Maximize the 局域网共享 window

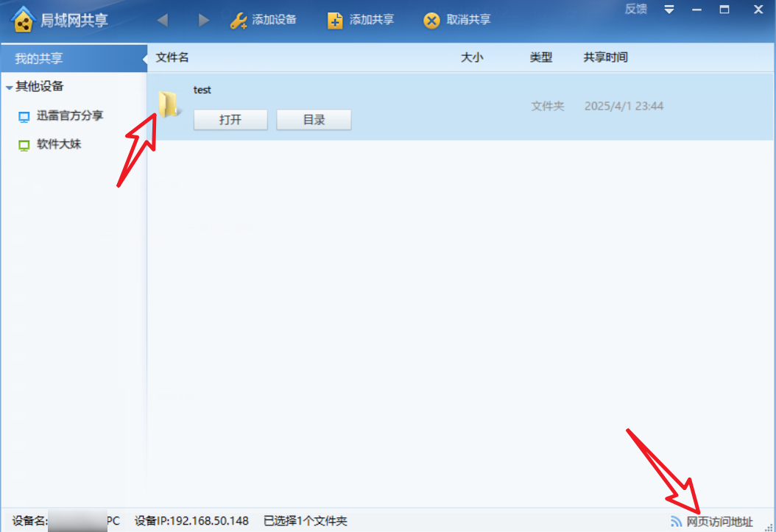724,10
